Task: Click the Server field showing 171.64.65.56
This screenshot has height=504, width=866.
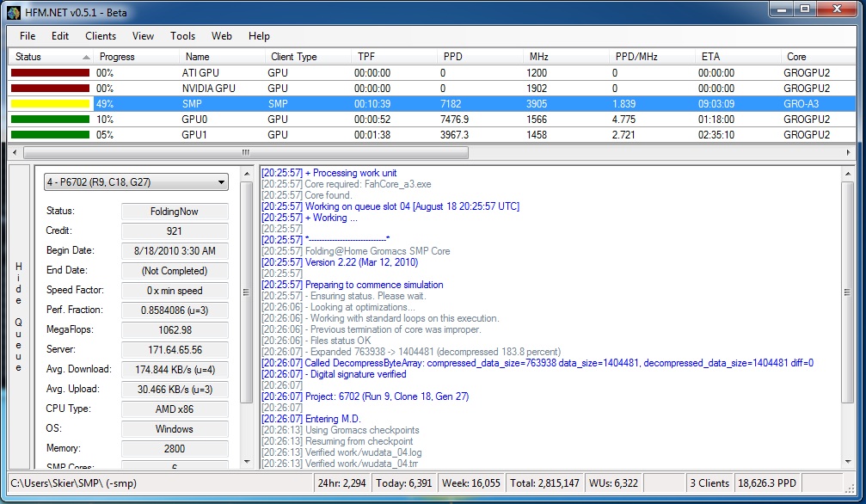Action: click(175, 350)
